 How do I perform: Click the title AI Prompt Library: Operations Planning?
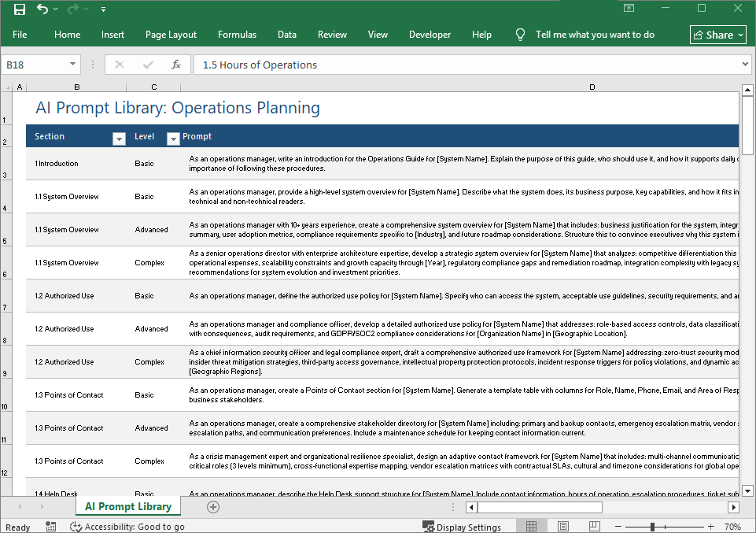[x=178, y=108]
